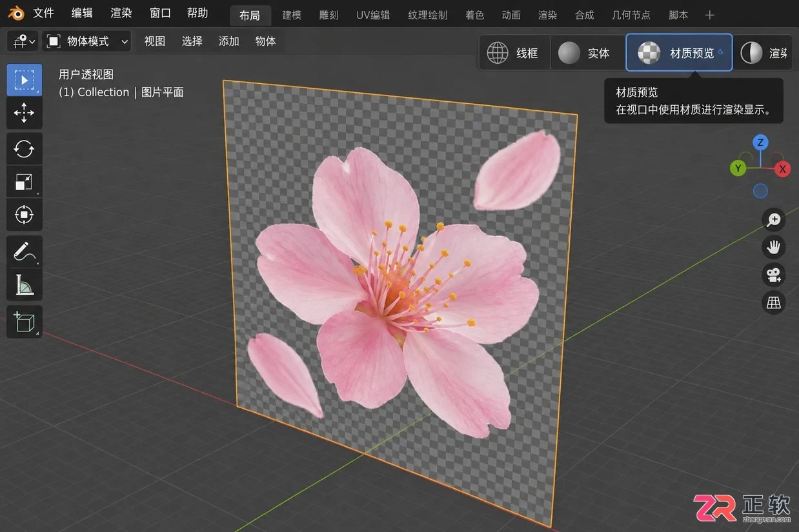The height and width of the screenshot is (532, 799).
Task: Open the editor type dropdown
Action: click(x=23, y=41)
